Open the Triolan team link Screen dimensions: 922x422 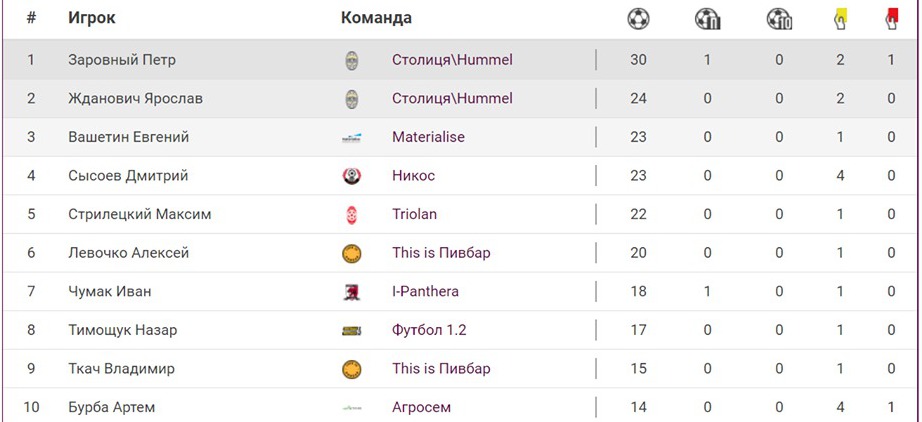(414, 214)
